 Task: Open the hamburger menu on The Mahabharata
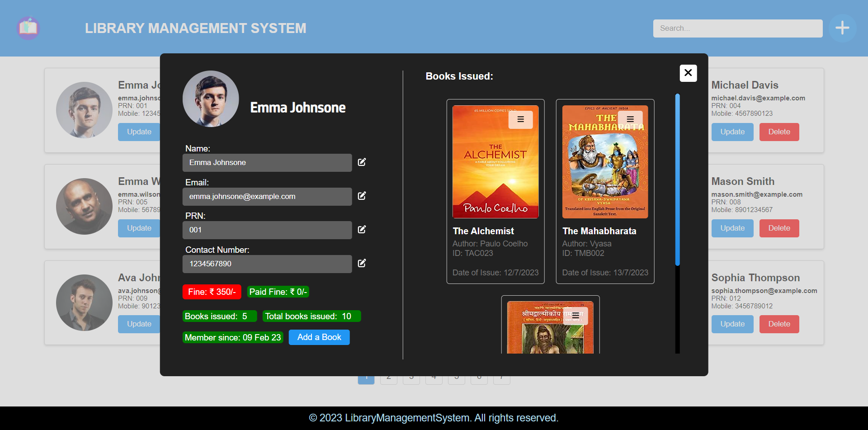(630, 119)
